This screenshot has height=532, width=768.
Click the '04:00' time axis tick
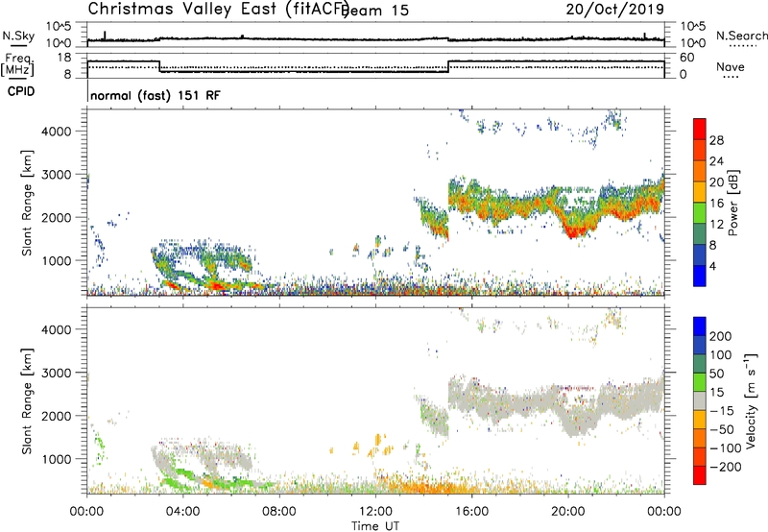pos(183,512)
